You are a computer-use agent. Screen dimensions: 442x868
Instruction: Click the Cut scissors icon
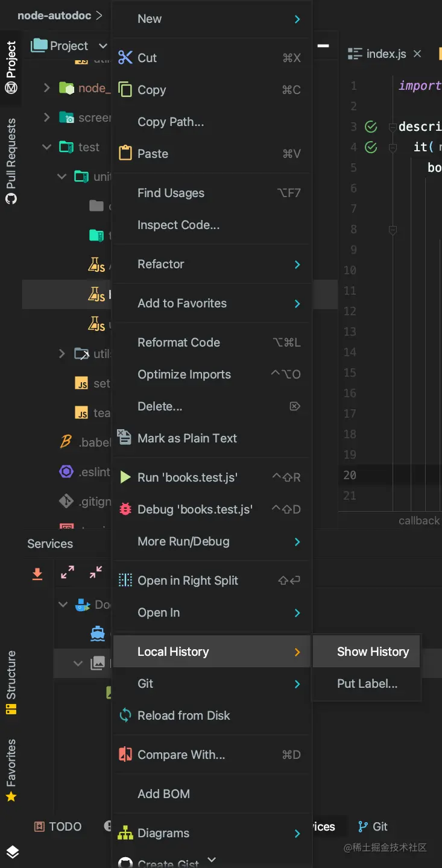(x=125, y=58)
